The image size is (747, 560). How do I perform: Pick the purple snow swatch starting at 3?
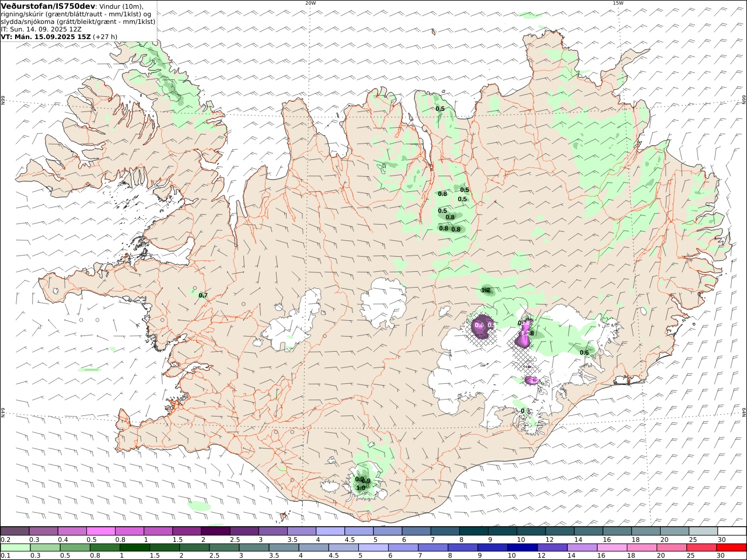point(273,531)
